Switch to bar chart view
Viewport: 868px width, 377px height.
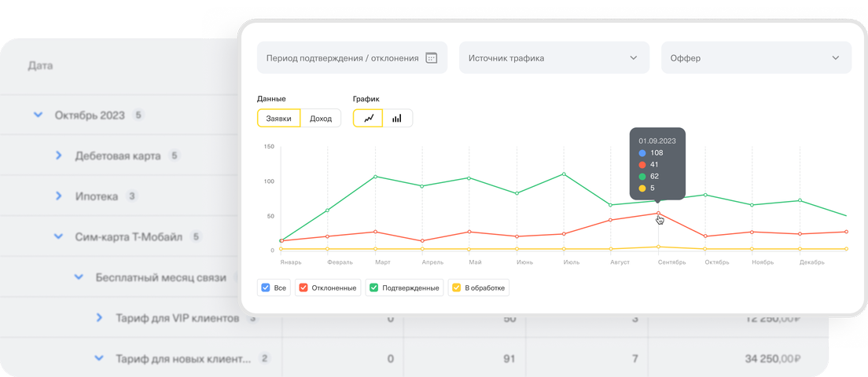click(398, 118)
